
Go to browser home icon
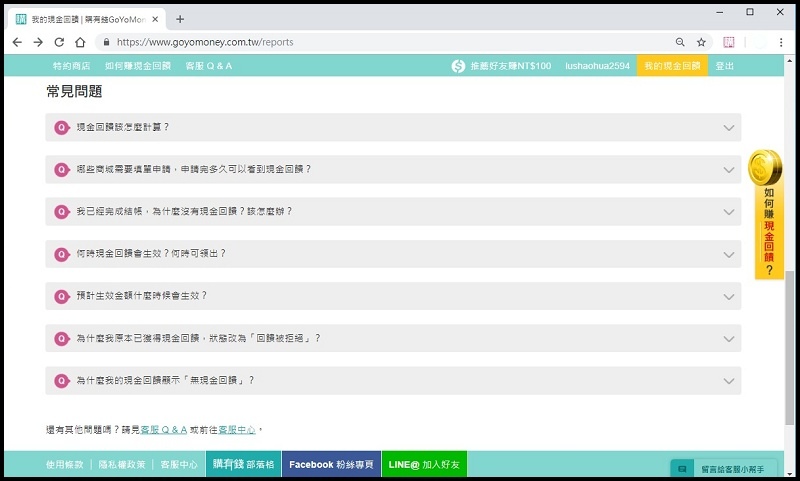[80, 42]
